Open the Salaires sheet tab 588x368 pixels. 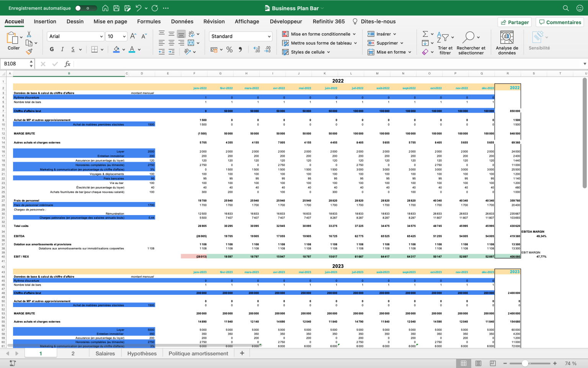coord(105,353)
